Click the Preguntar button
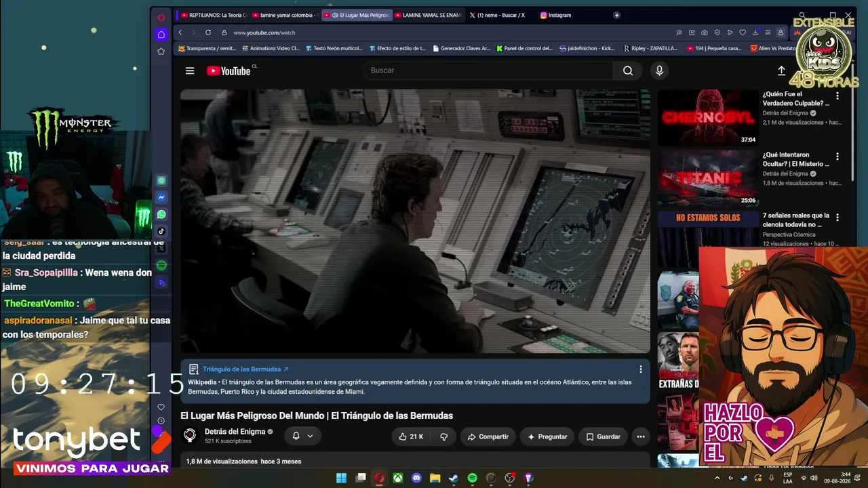This screenshot has height=488, width=868. (x=547, y=436)
